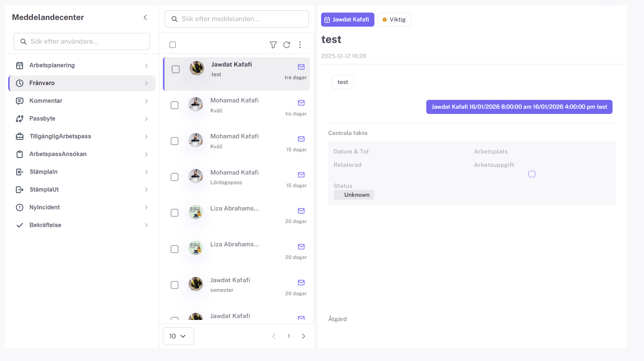Image resolution: width=644 pixels, height=361 pixels.
Task: Go to next page of messages
Action: click(304, 336)
